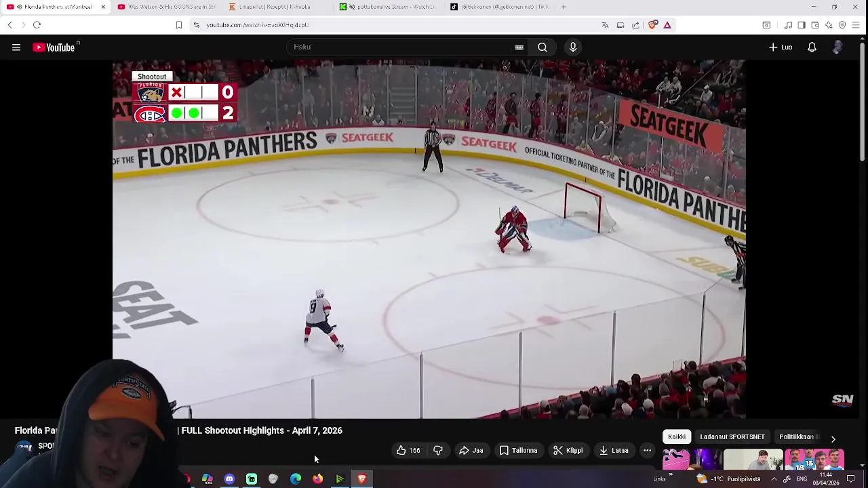This screenshot has width=868, height=488.
Task: Show hidden system tray icons
Action: [x=774, y=479]
